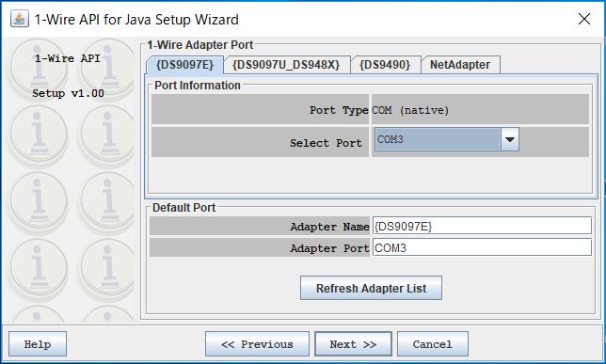Click inside the Adapter Port text field
This screenshot has height=364, width=606.
pyautogui.click(x=482, y=247)
